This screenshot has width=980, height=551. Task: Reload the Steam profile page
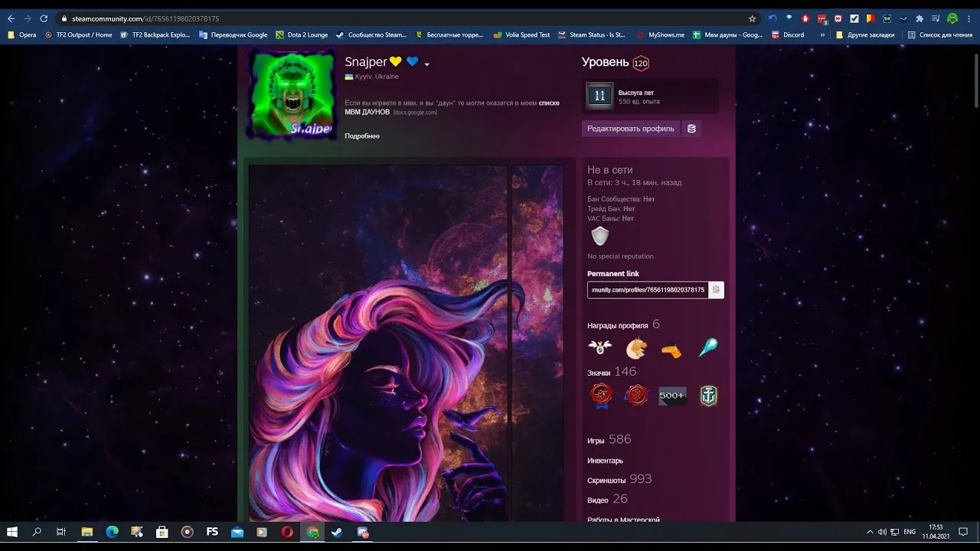tap(44, 18)
